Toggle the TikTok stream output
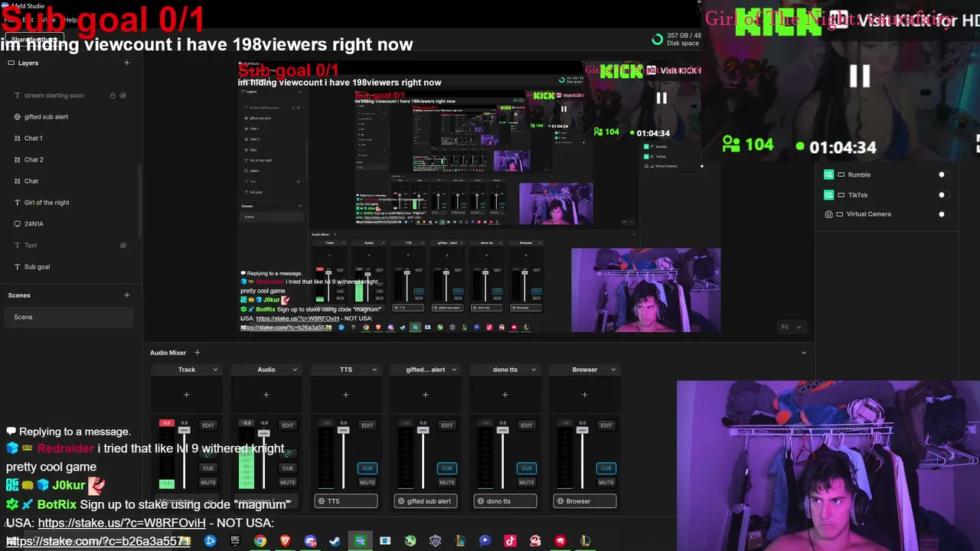 pyautogui.click(x=942, y=194)
